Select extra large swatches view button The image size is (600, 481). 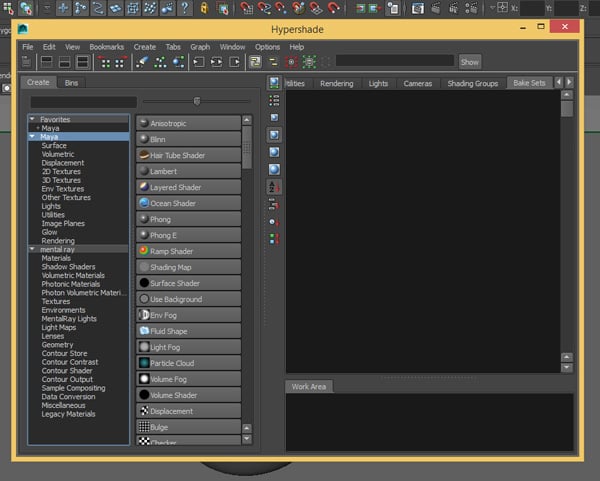(274, 169)
